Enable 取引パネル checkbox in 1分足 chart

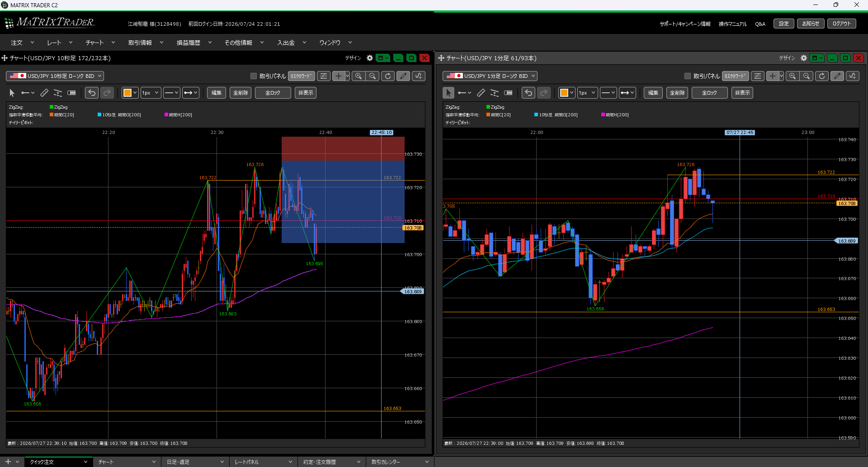[x=688, y=76]
